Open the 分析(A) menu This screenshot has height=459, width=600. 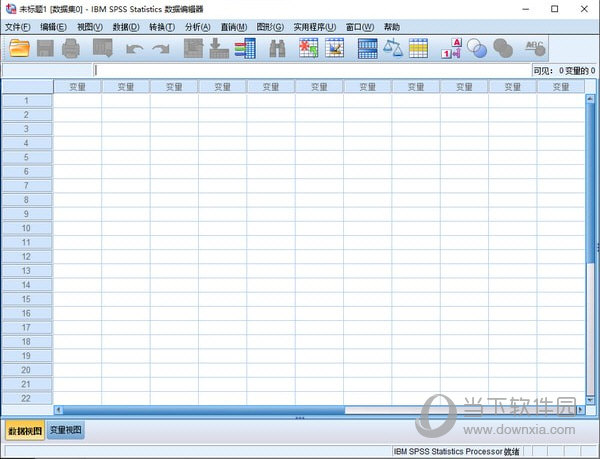click(x=197, y=27)
